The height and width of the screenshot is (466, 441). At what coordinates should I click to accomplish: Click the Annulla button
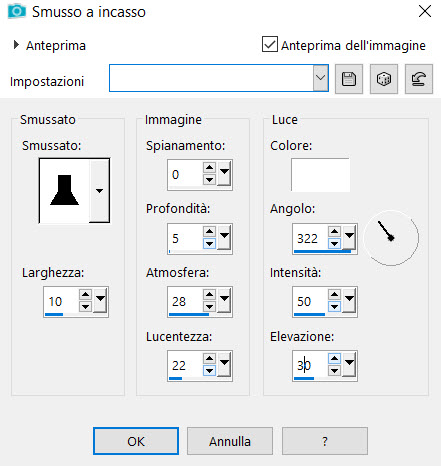[x=230, y=441]
